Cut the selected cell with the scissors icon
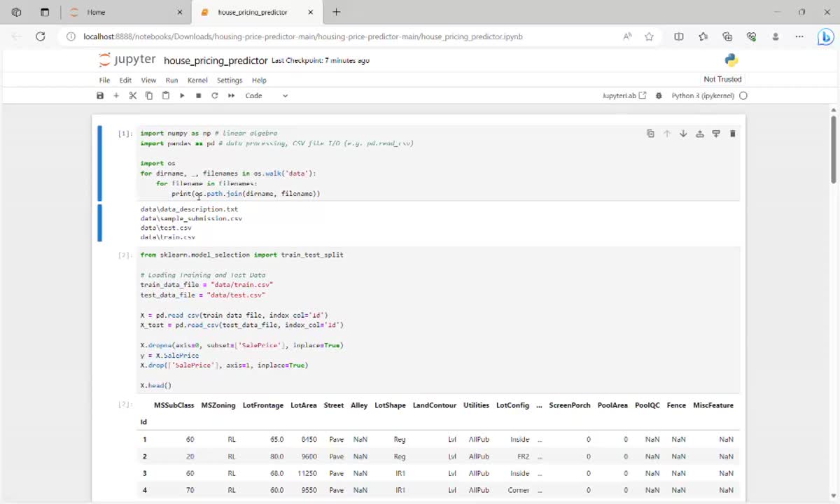 [x=132, y=96]
